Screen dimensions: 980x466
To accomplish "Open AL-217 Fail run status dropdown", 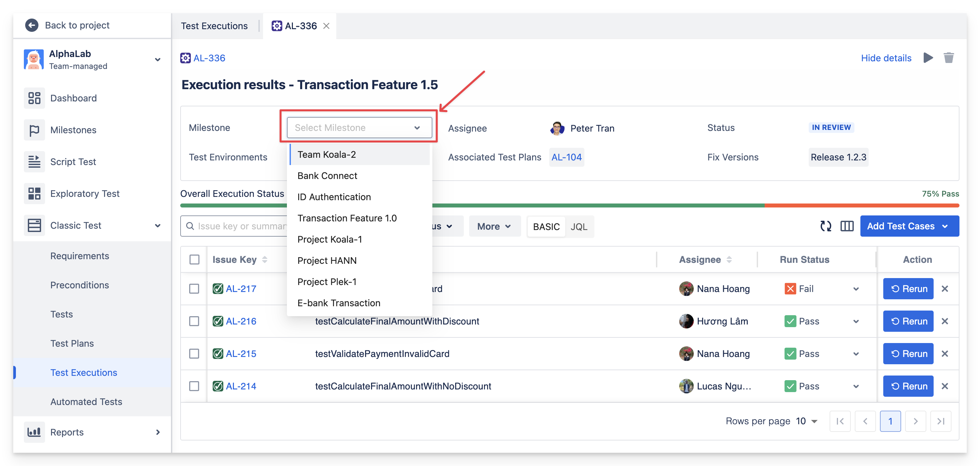I will coord(856,289).
